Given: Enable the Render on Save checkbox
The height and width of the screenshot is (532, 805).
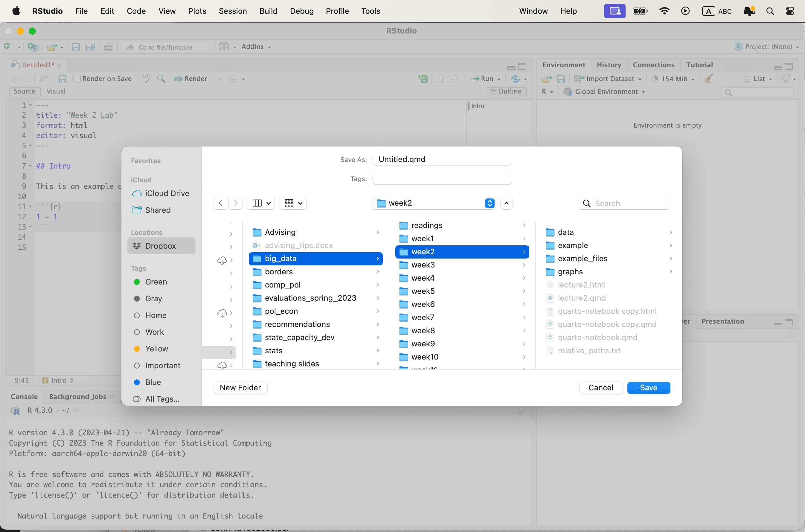Looking at the screenshot, I should 77,79.
